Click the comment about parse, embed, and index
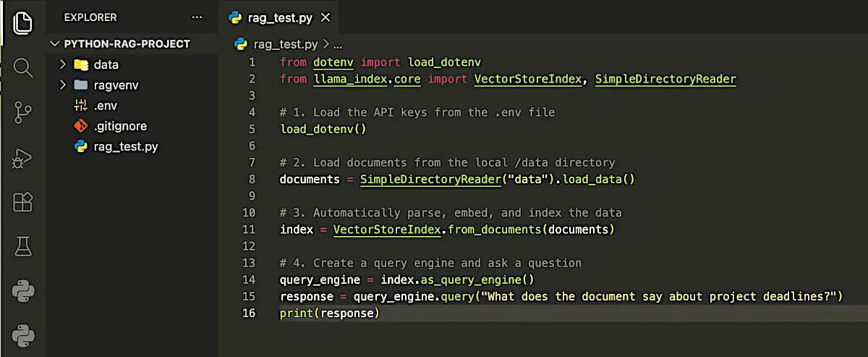The width and height of the screenshot is (868, 357). coord(451,213)
